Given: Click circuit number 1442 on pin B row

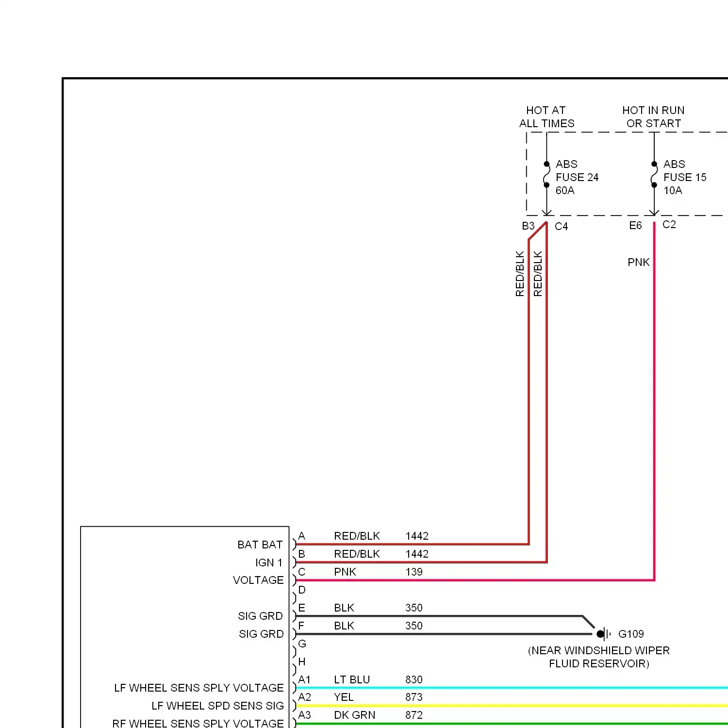Looking at the screenshot, I should pyautogui.click(x=417, y=554).
